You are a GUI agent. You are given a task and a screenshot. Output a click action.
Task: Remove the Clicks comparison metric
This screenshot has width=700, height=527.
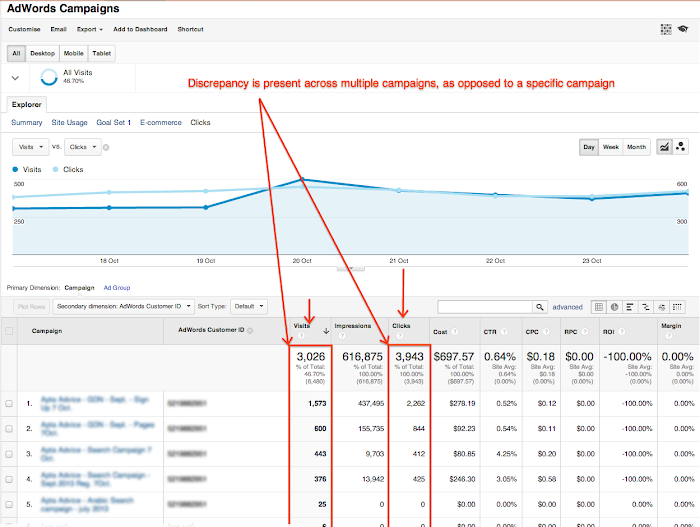coord(107,148)
